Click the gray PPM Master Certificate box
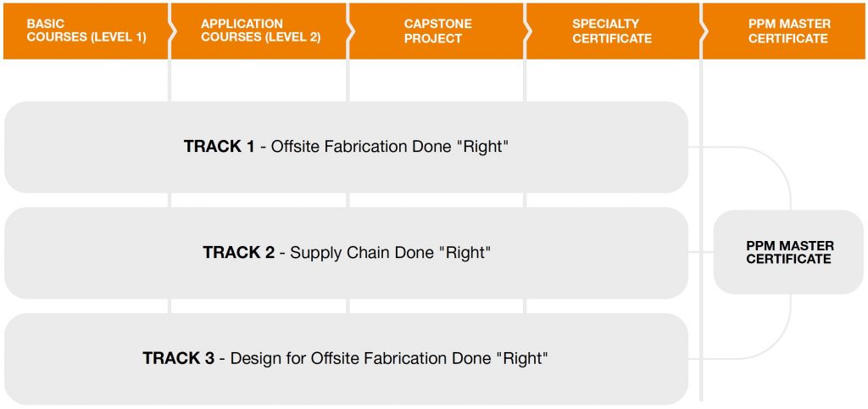The width and height of the screenshot is (868, 409). (788, 252)
